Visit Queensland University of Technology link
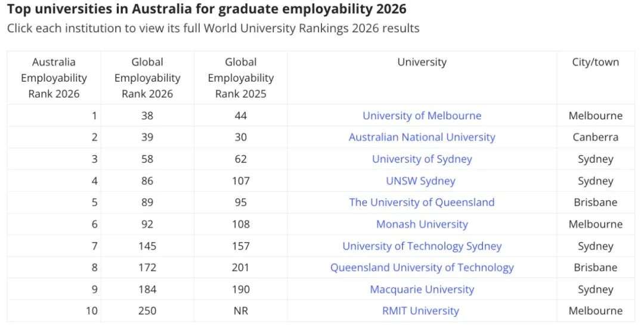Image resolution: width=644 pixels, height=333 pixels. [422, 267]
